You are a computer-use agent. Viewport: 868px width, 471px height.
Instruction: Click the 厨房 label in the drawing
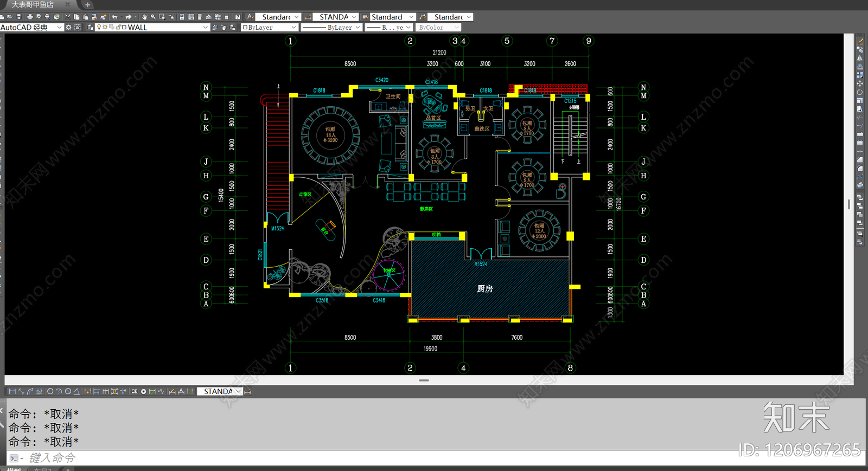pyautogui.click(x=485, y=289)
